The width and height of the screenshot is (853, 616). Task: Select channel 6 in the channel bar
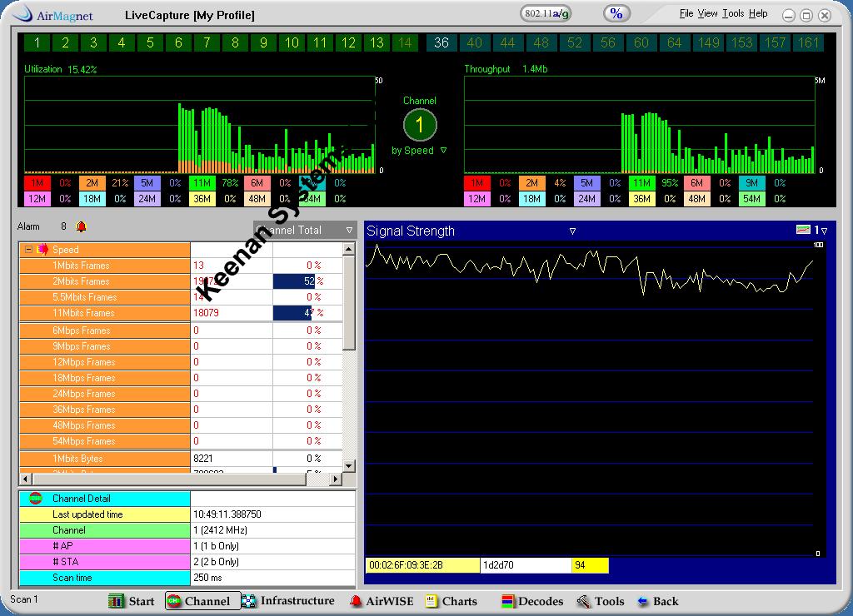pyautogui.click(x=178, y=42)
